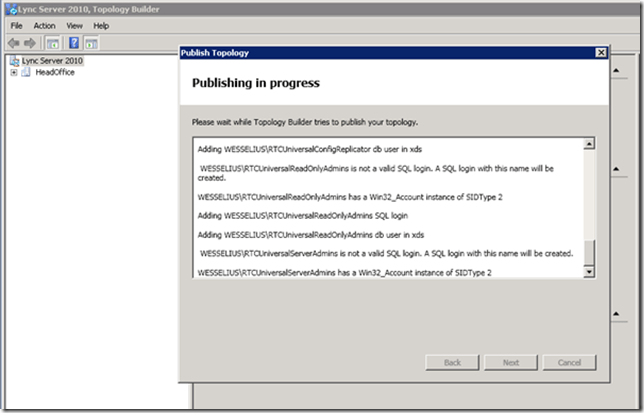
Task: Click the log scrollbar up arrow
Action: 589,144
